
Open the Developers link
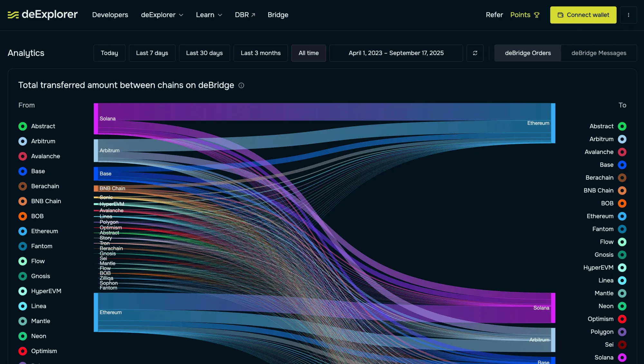[x=110, y=15]
